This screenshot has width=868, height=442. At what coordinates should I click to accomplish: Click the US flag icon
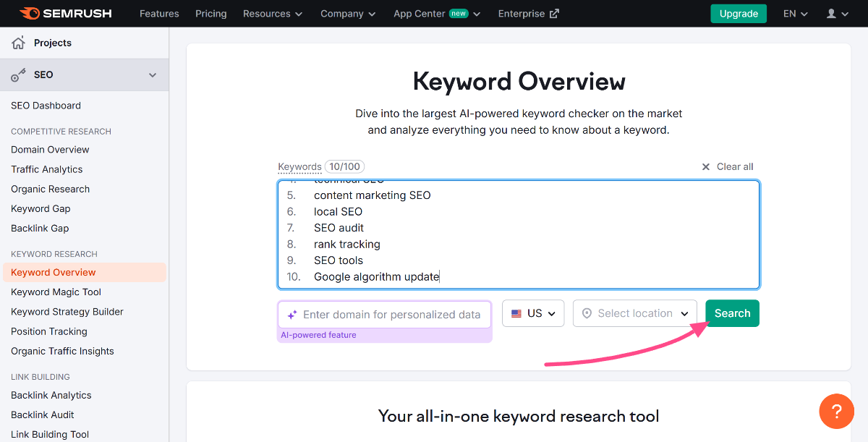pyautogui.click(x=516, y=313)
